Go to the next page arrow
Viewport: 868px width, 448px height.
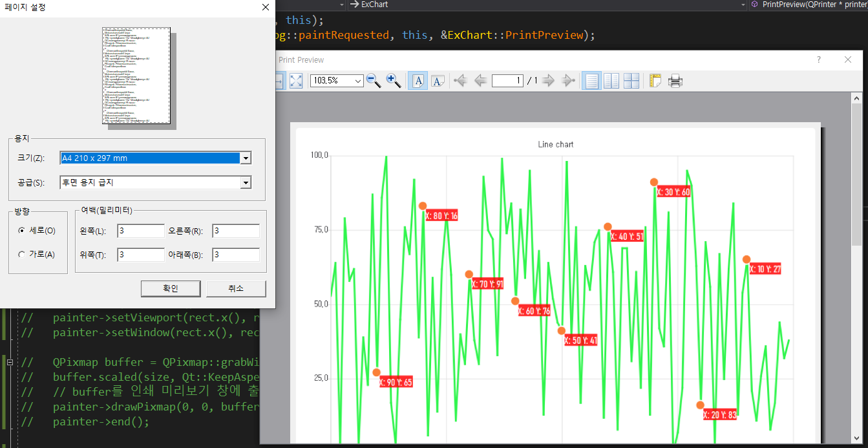pyautogui.click(x=548, y=81)
